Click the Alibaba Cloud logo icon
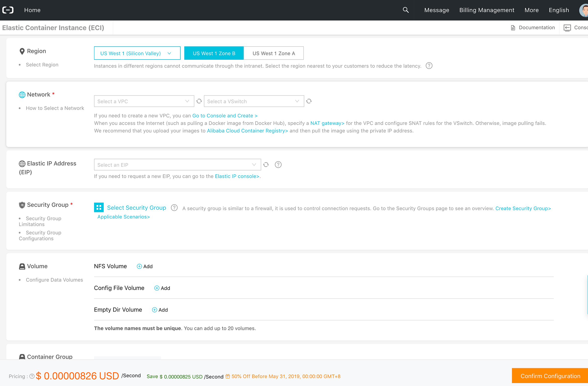Viewport: 588px width, 386px height. (8, 10)
